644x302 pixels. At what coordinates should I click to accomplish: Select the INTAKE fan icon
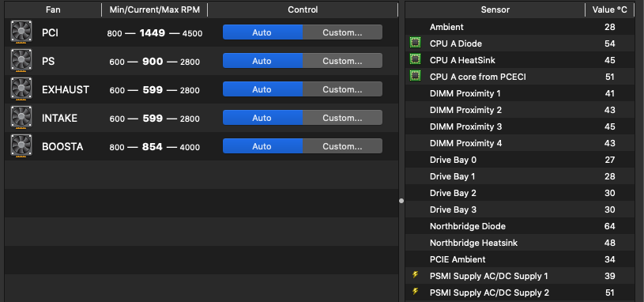click(x=21, y=118)
